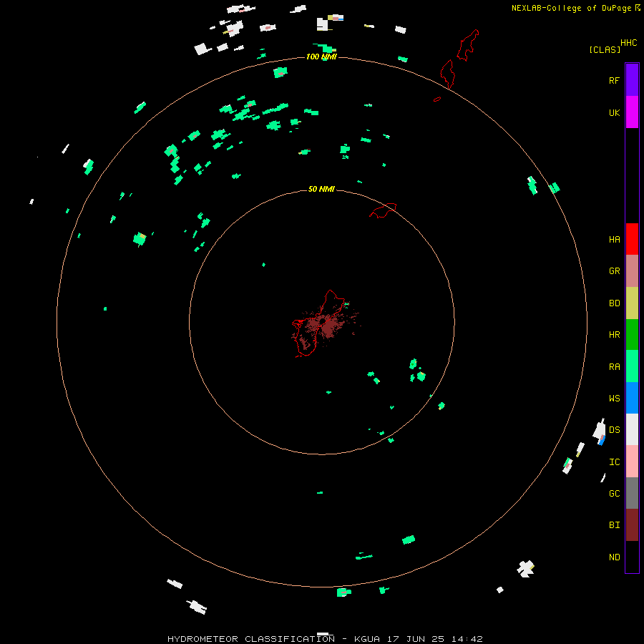Click "HYDROMETEOR CLASSIFICATION" title text
The image size is (644, 644).
(251, 639)
